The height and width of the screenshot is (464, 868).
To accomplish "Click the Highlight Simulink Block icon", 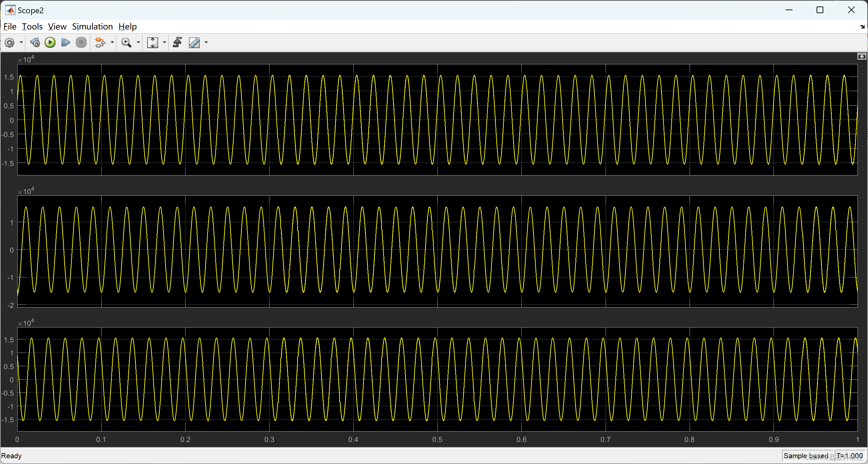I will [100, 43].
